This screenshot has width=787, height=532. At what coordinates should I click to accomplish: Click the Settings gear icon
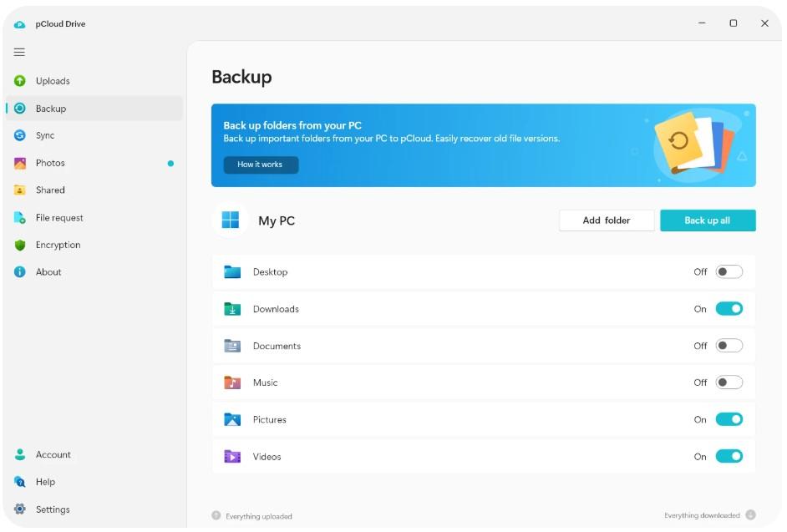point(19,509)
